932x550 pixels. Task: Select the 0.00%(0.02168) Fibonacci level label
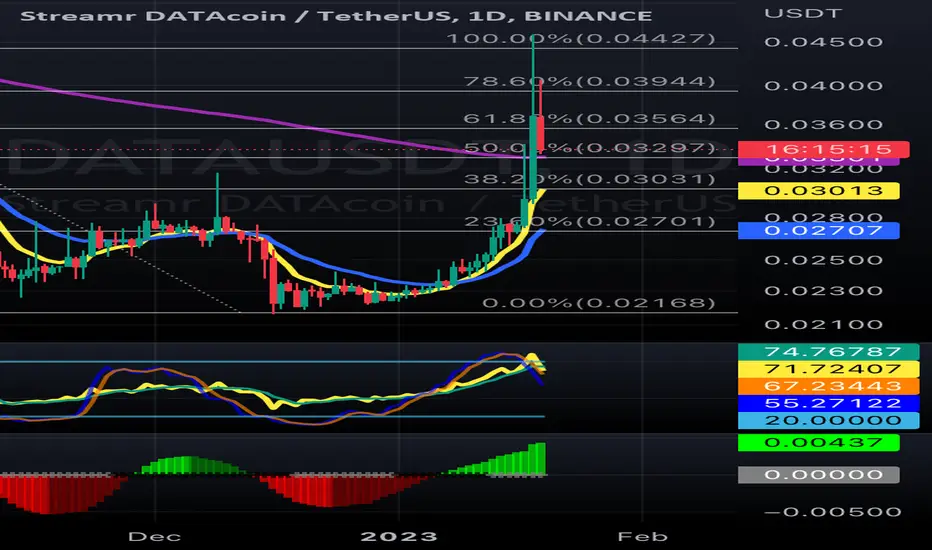click(x=599, y=303)
